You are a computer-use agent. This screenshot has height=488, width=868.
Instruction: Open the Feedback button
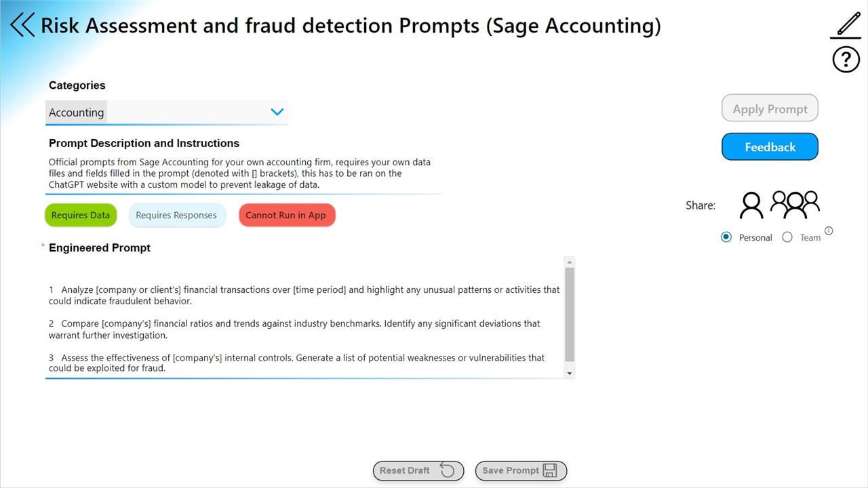(x=770, y=147)
